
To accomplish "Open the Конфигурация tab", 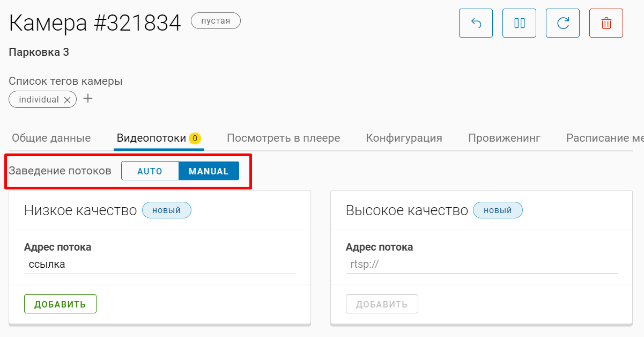I will click(x=404, y=138).
